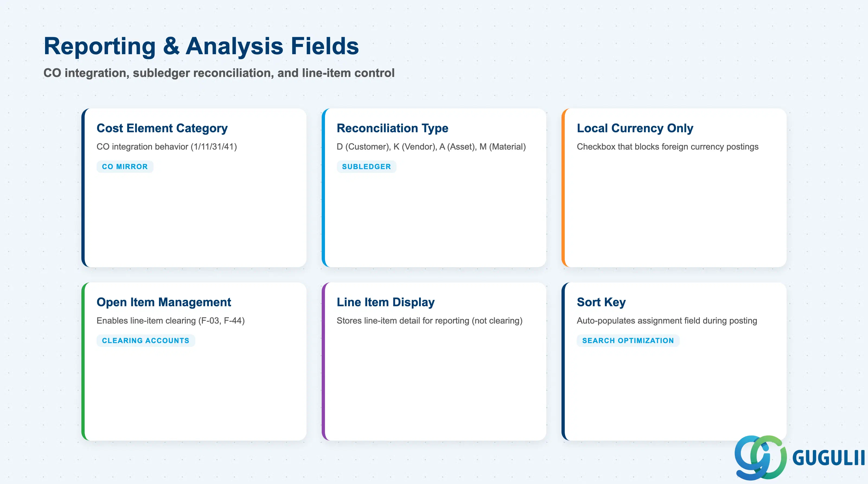This screenshot has width=868, height=484.
Task: Select the 'Reporting & Analysis Fields' title
Action: [x=201, y=46]
